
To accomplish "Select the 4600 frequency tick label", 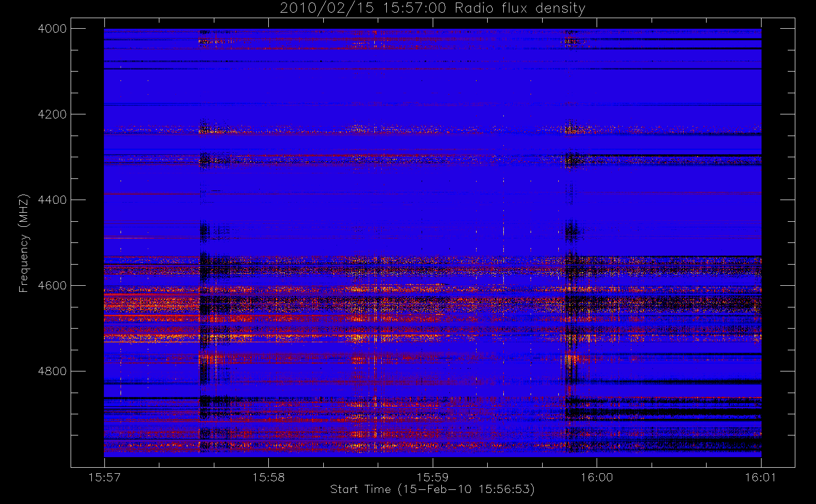I will (x=52, y=286).
